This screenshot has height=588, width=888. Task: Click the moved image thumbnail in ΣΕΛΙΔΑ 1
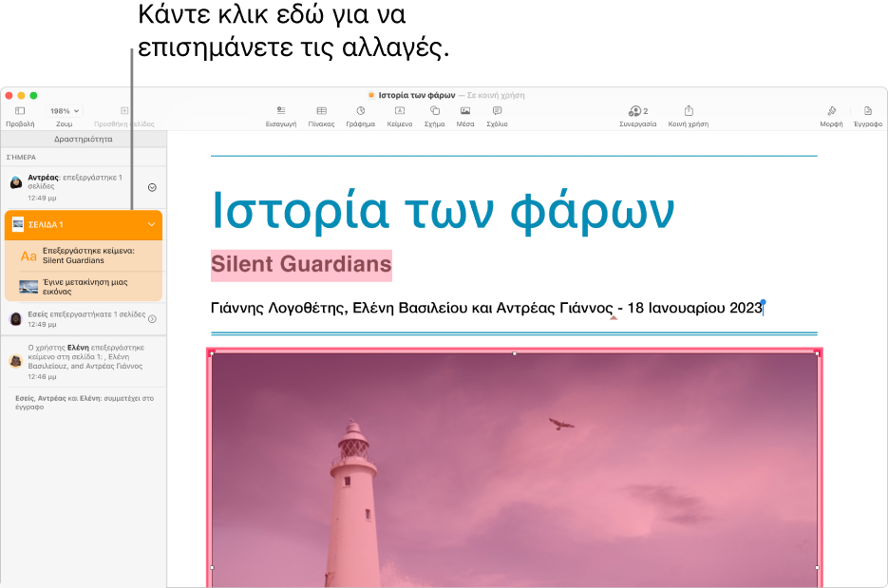coord(28,287)
